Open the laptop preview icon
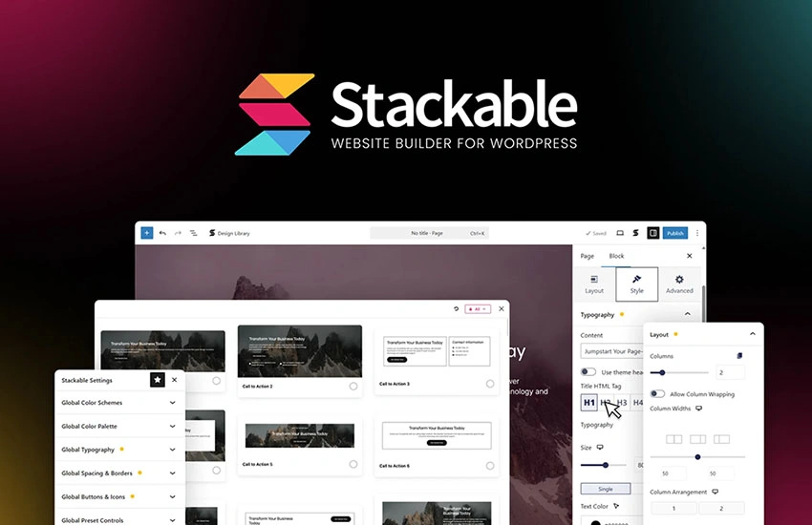 [x=620, y=233]
